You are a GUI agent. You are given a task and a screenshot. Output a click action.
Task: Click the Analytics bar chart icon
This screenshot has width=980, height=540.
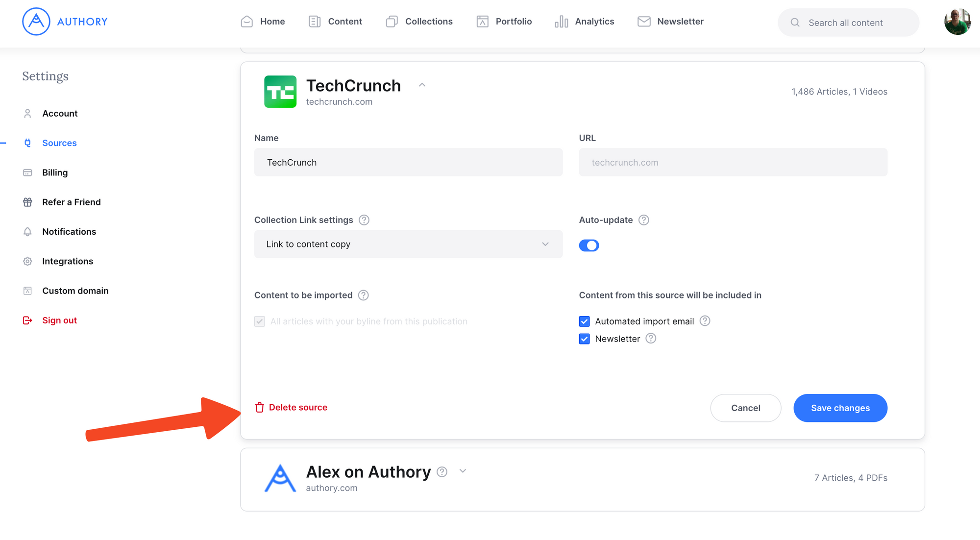tap(562, 22)
